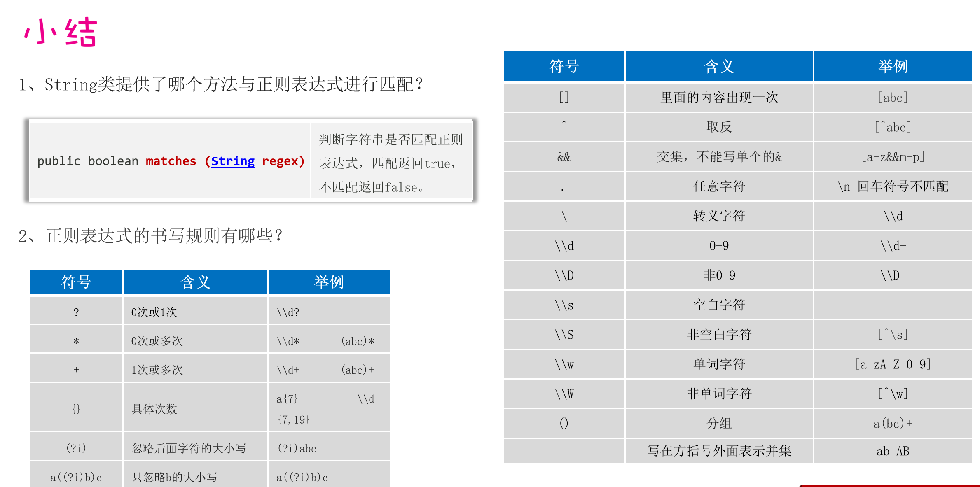Click the [a-zA-Z_0-9] example cell

click(x=892, y=364)
